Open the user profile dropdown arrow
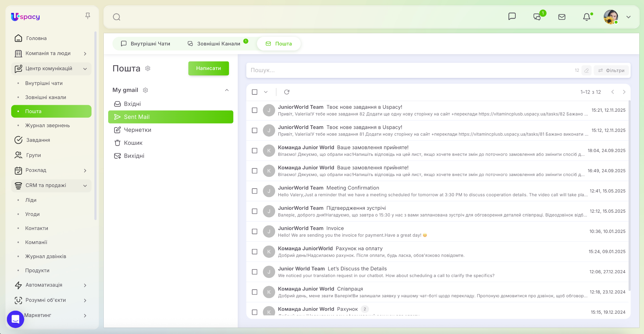 pyautogui.click(x=628, y=17)
